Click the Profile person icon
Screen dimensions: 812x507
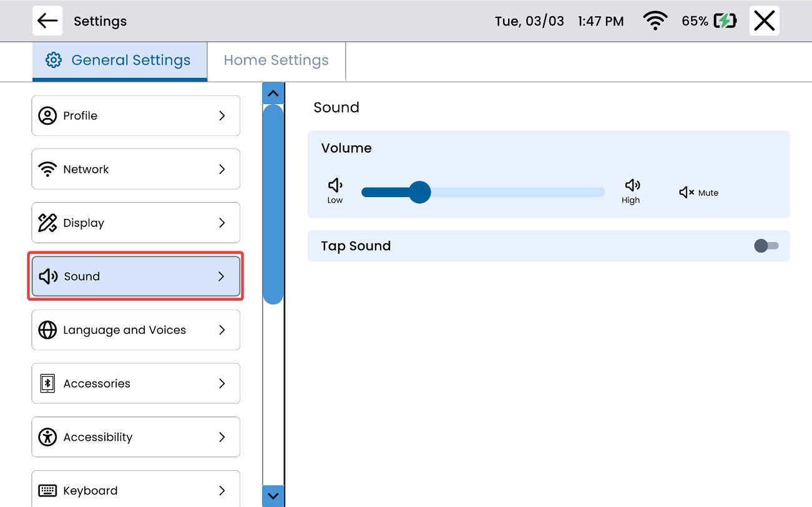pyautogui.click(x=47, y=116)
